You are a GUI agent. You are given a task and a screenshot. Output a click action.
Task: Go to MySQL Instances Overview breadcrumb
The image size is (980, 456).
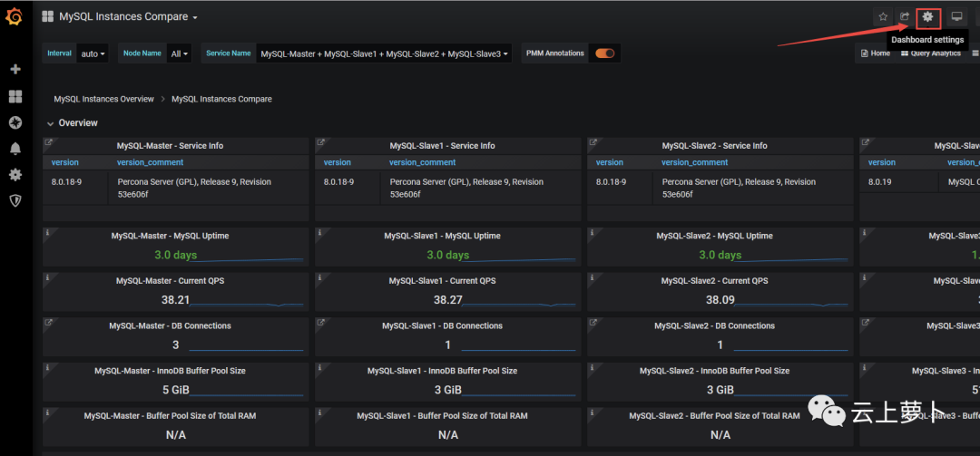coord(103,99)
